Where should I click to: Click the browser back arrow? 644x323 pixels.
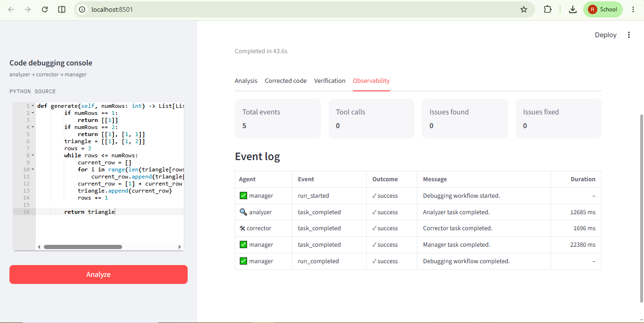(x=11, y=9)
